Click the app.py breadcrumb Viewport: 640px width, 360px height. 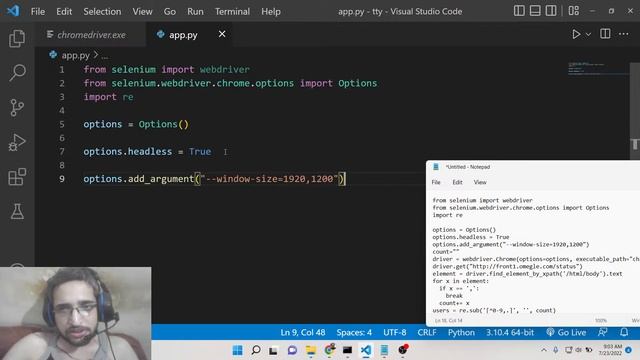pyautogui.click(x=76, y=55)
